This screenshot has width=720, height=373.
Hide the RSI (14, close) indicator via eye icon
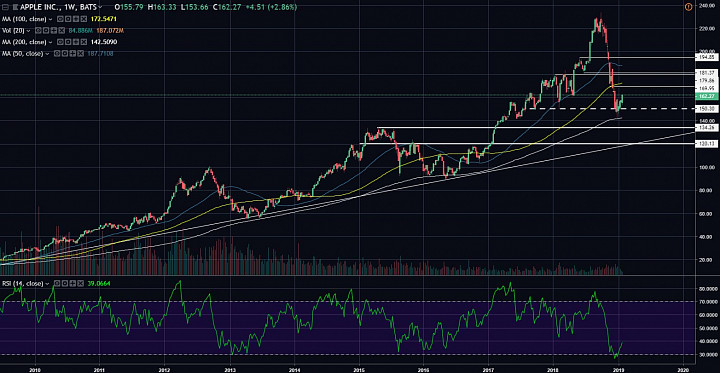pyautogui.click(x=57, y=283)
